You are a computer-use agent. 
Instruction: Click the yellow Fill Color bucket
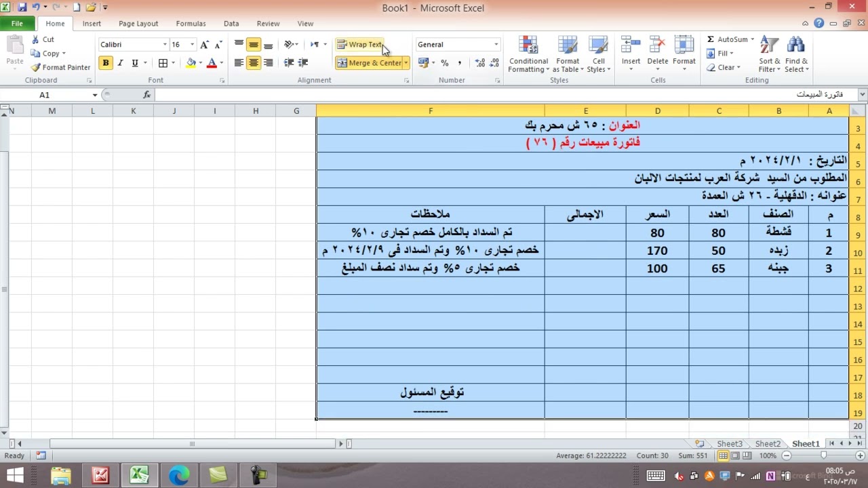191,63
